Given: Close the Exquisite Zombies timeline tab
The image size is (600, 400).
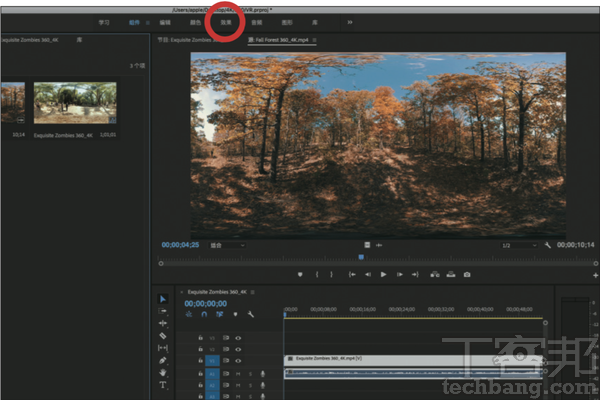Looking at the screenshot, I should [181, 292].
